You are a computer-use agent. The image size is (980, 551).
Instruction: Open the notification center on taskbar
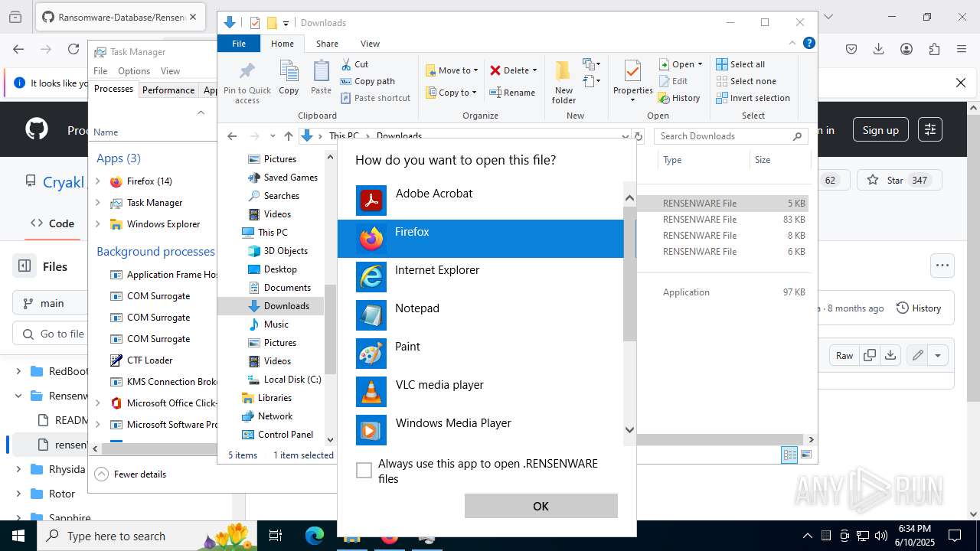[x=955, y=536]
